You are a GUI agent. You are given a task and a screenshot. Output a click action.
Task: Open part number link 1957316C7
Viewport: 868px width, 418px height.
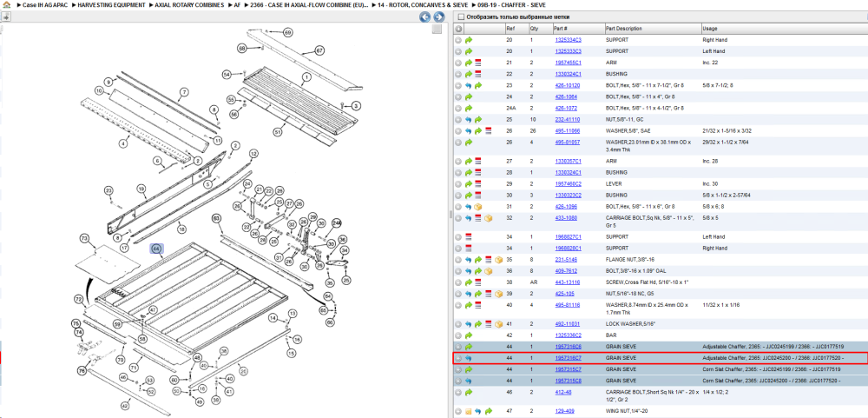point(568,358)
